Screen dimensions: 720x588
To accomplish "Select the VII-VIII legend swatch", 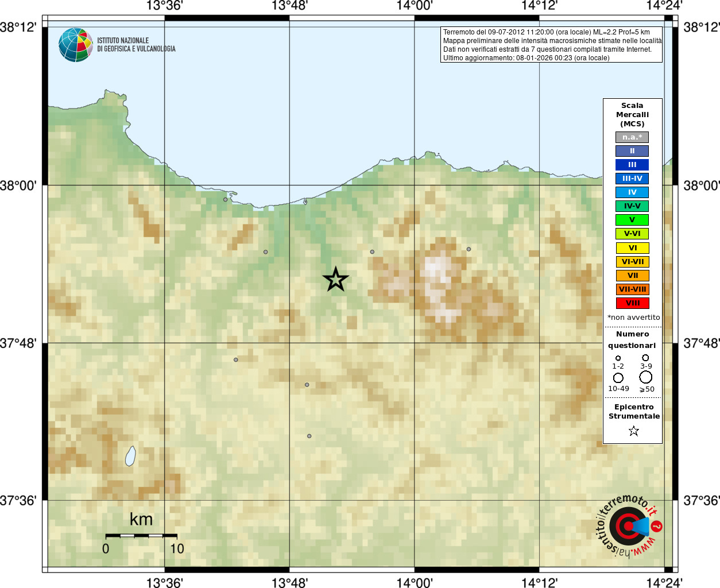I will click(x=632, y=289).
